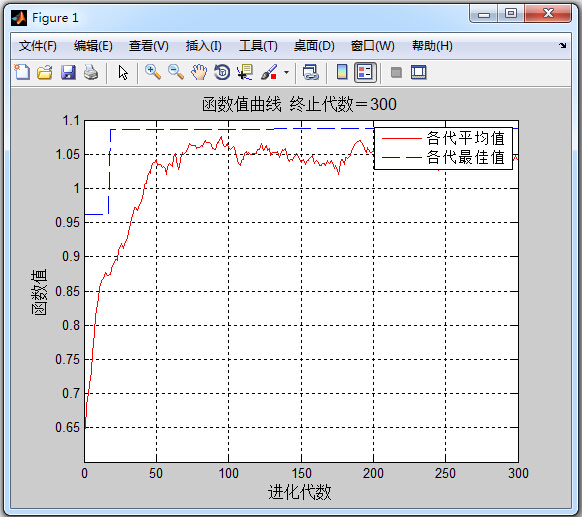Toggle the Brush data tool
The image size is (582, 517).
pos(269,72)
